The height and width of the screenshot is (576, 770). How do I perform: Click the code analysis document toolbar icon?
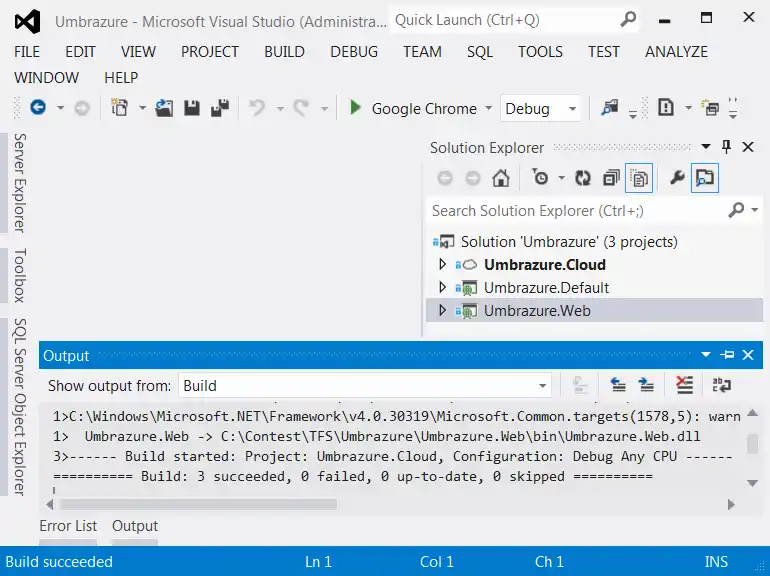(665, 108)
